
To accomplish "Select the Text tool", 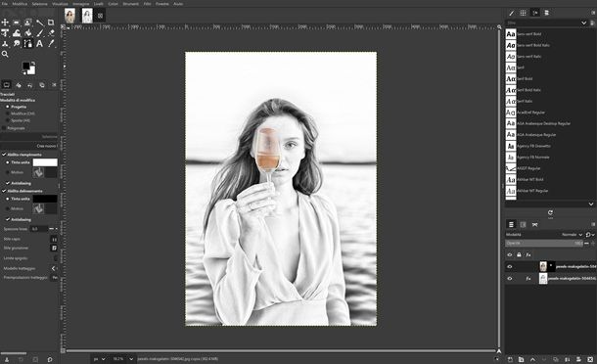I will [x=39, y=44].
